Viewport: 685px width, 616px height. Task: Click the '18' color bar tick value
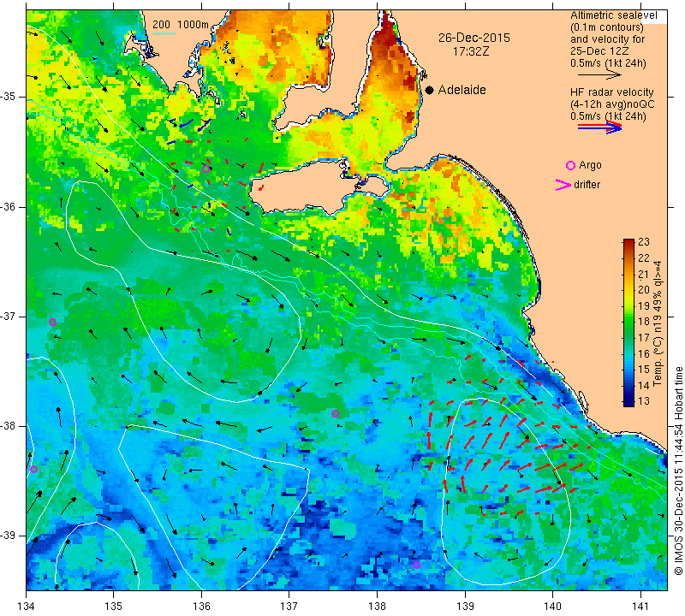pos(644,322)
